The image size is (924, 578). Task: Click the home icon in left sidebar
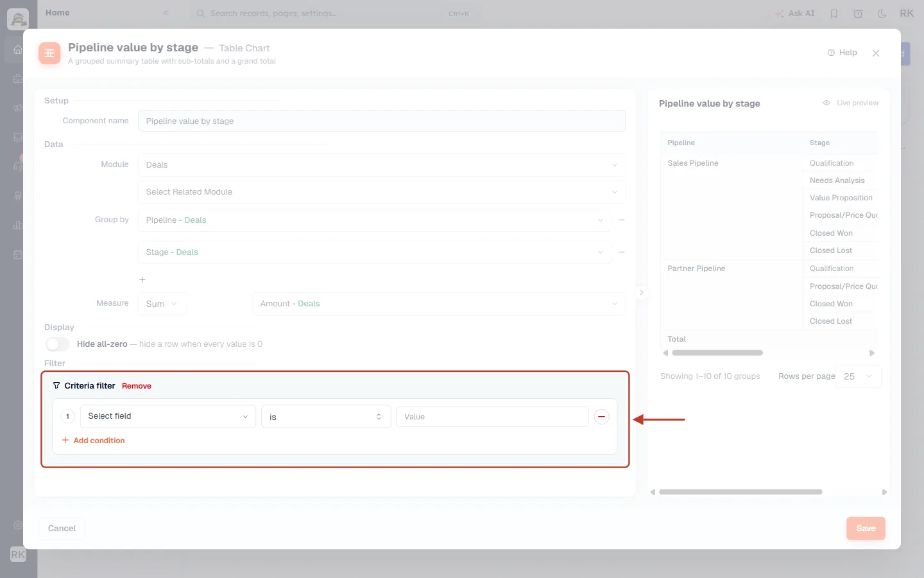point(18,49)
